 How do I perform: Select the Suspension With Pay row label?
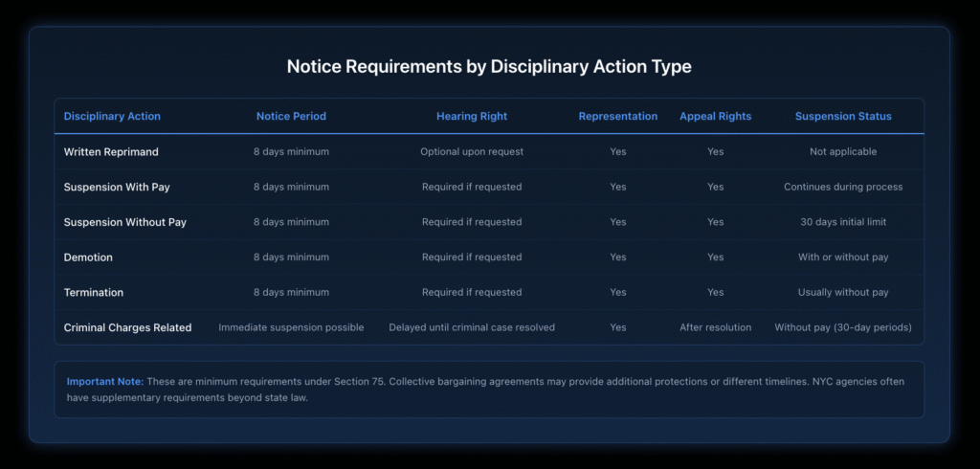(x=117, y=187)
